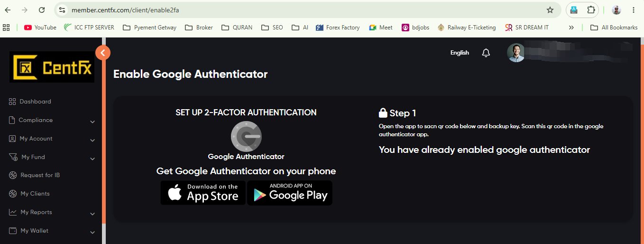Open site information icon in address bar

pos(62,10)
